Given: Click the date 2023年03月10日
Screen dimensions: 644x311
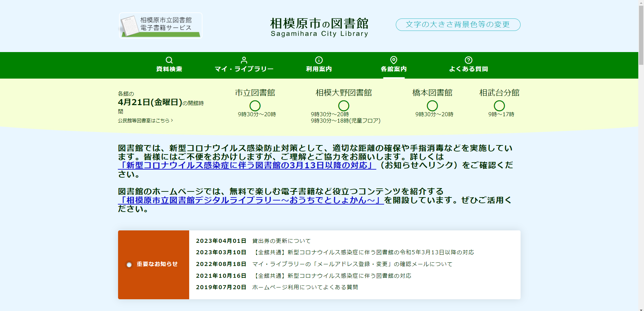Looking at the screenshot, I should (x=221, y=252).
